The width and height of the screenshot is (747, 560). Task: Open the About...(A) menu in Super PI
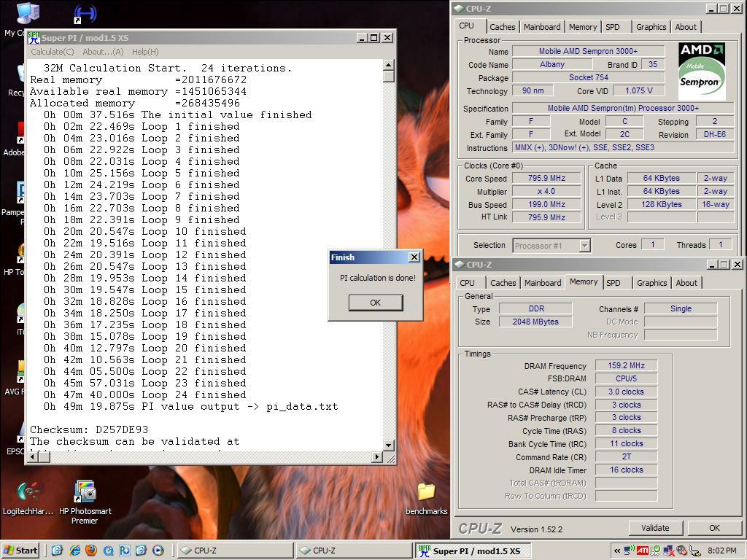tap(103, 52)
